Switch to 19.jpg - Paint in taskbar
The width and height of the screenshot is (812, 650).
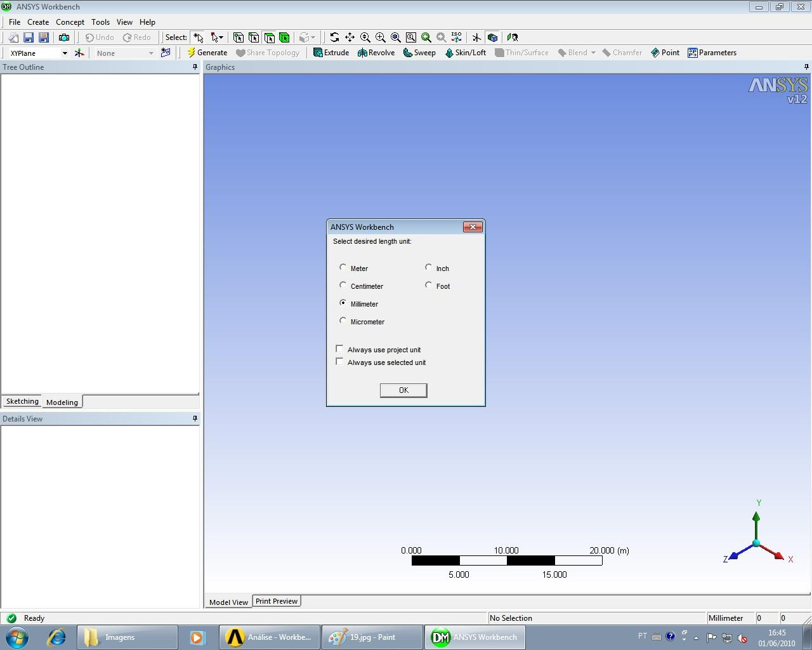pos(372,637)
